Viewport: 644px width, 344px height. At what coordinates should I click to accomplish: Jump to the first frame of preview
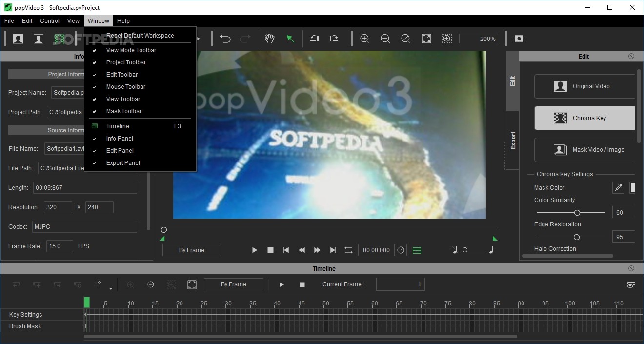286,250
